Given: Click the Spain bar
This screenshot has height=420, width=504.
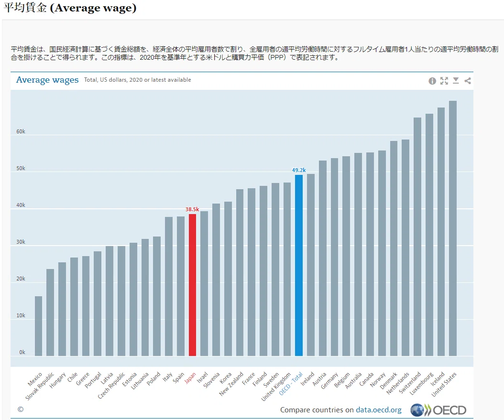Looking at the screenshot, I should coord(181,286).
